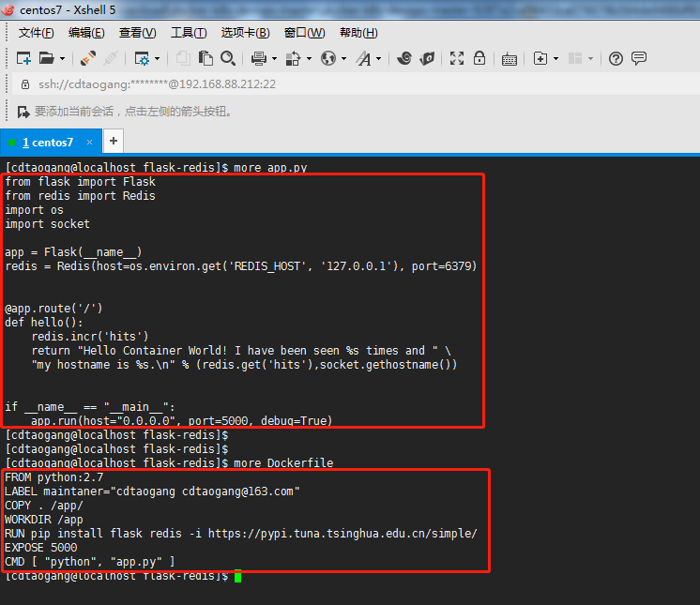Click the 'EXPOSE 5000' line
This screenshot has width=700, height=605.
[x=41, y=548]
